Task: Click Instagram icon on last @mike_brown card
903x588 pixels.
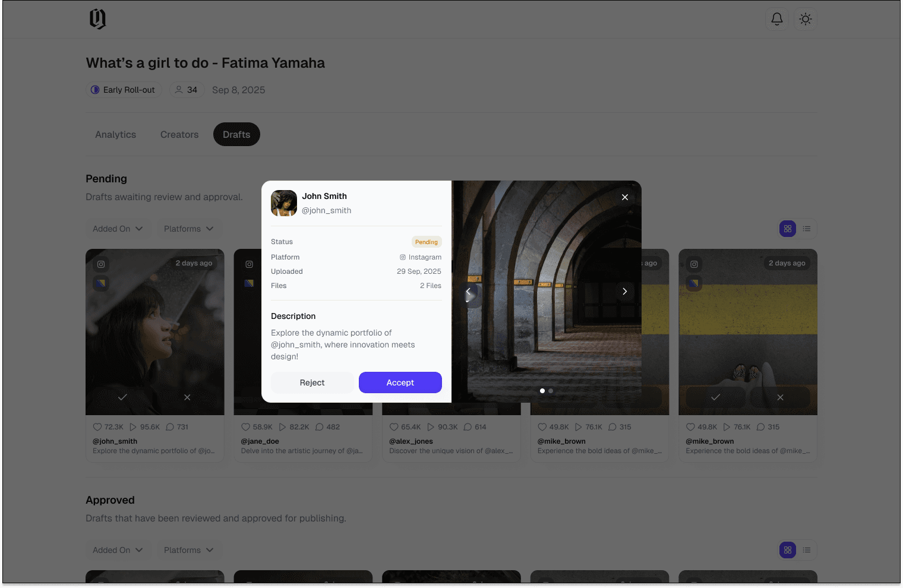Action: coord(694,264)
